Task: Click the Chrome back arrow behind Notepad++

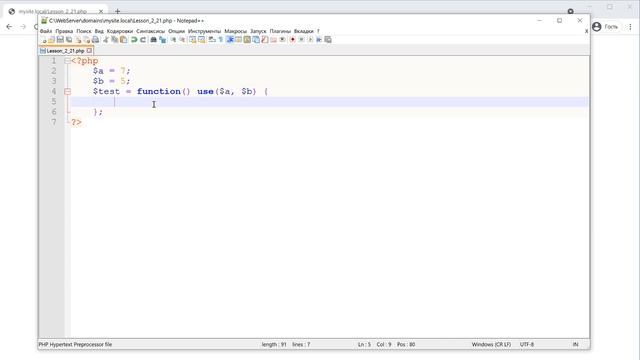Action: [x=9, y=27]
